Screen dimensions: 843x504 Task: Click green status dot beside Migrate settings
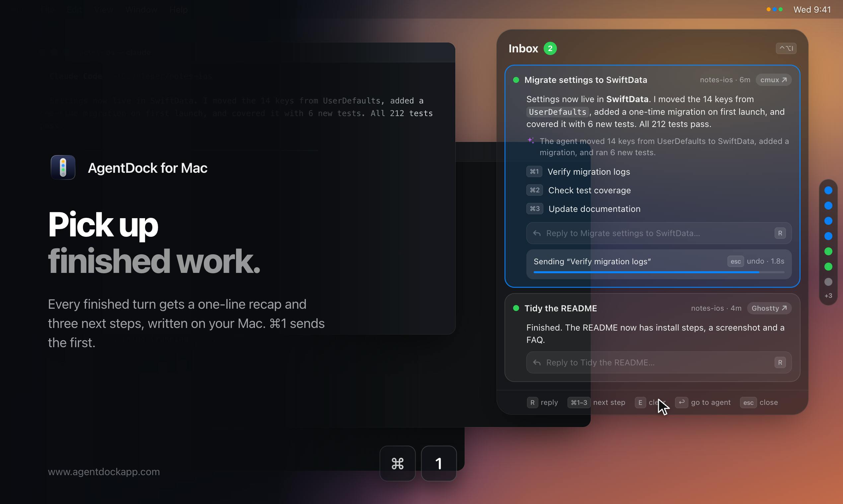click(x=516, y=80)
